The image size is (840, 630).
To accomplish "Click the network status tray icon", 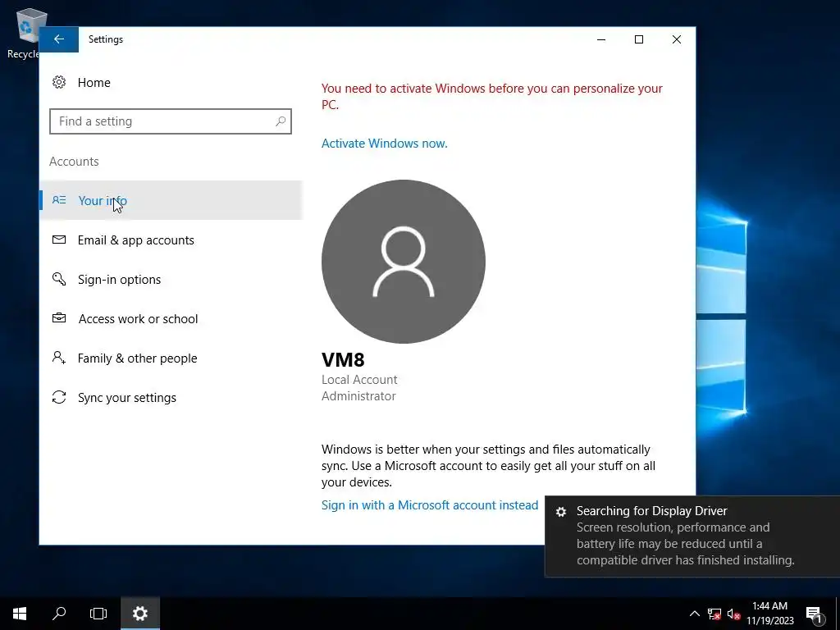I will pos(714,614).
